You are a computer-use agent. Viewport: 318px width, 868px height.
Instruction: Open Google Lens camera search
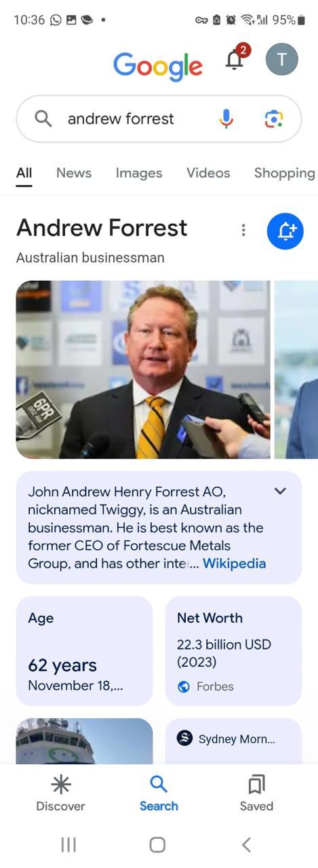pos(273,119)
